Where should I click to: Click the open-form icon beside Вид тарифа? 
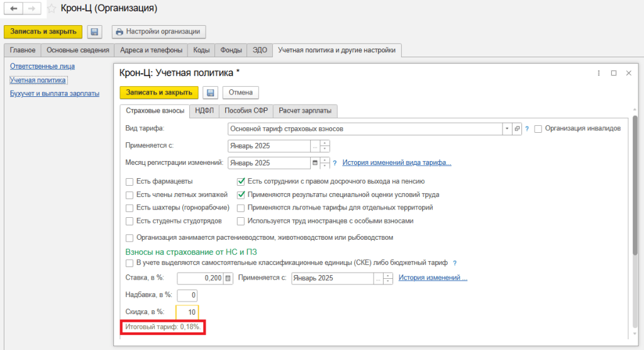point(517,129)
